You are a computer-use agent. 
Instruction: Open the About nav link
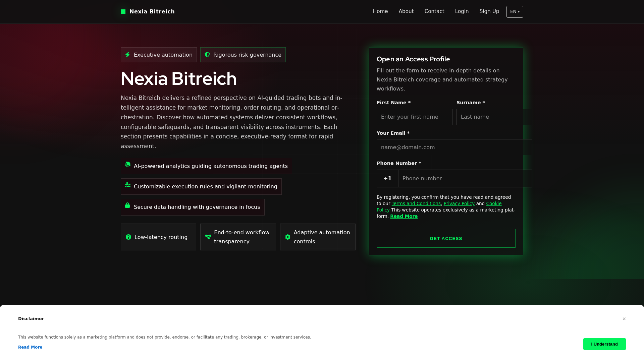click(x=406, y=11)
